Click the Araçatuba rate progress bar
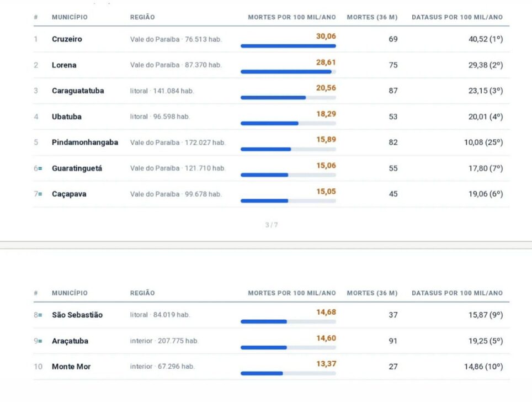The height and width of the screenshot is (402, 532). click(x=289, y=347)
